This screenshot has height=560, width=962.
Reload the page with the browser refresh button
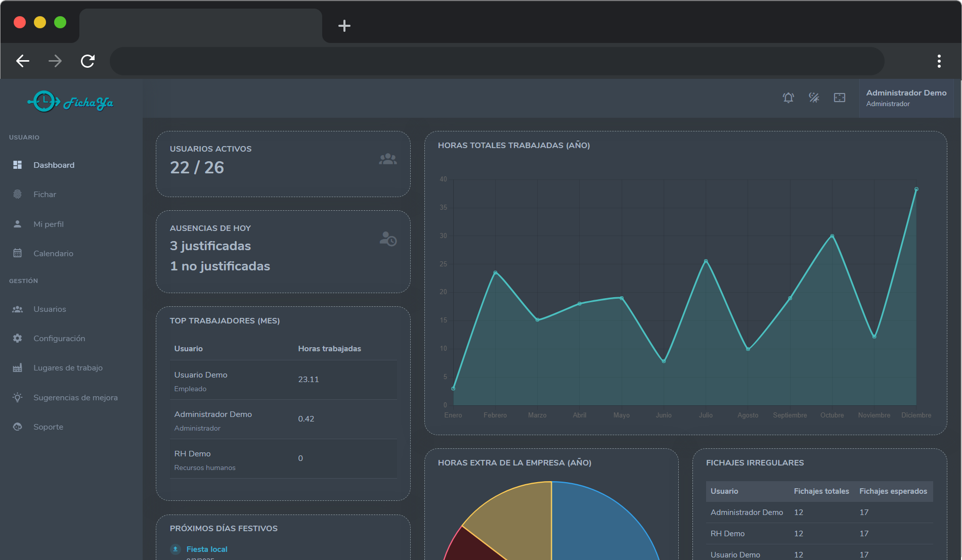pyautogui.click(x=88, y=61)
